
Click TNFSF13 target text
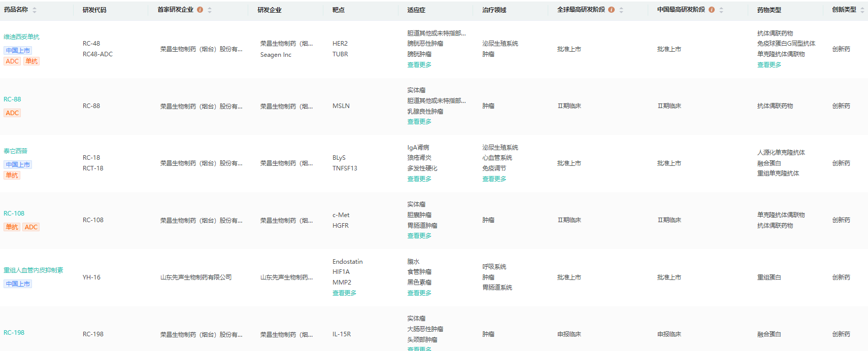coord(345,168)
